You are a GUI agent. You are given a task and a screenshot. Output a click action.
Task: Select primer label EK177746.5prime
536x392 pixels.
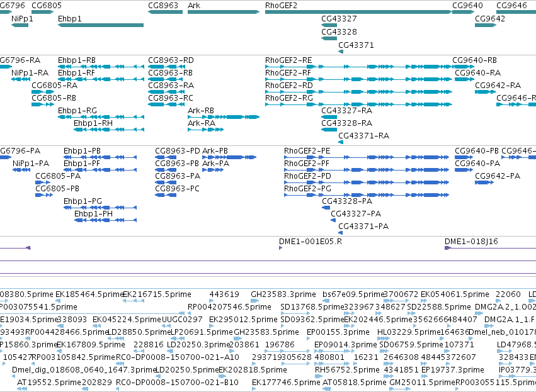286,383
